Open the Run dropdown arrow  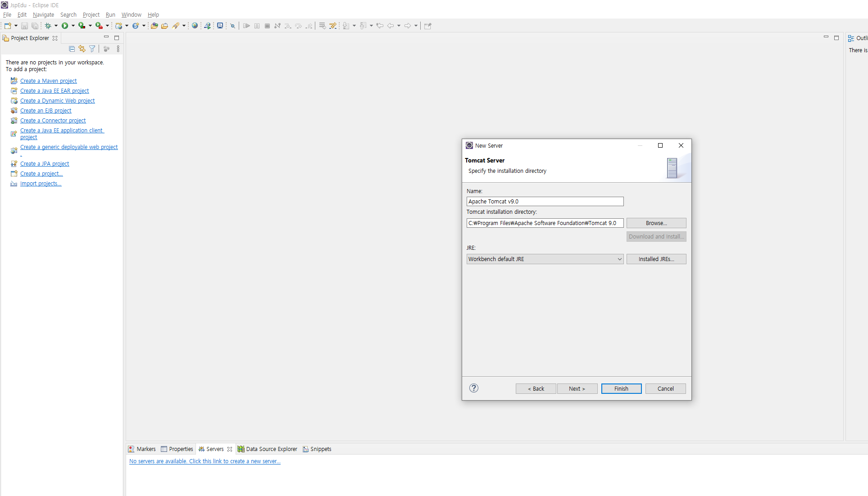click(73, 26)
